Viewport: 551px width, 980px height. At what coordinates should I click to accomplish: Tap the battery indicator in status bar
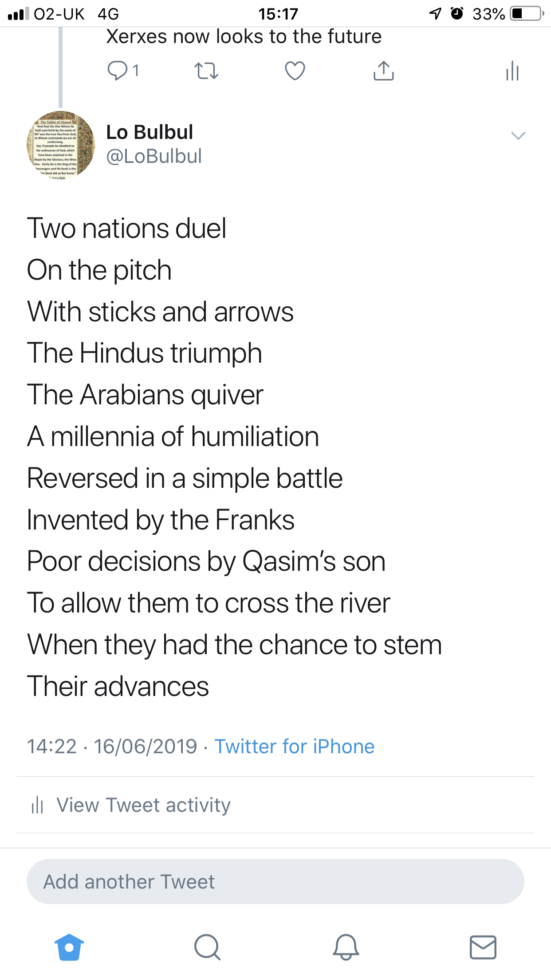[527, 14]
